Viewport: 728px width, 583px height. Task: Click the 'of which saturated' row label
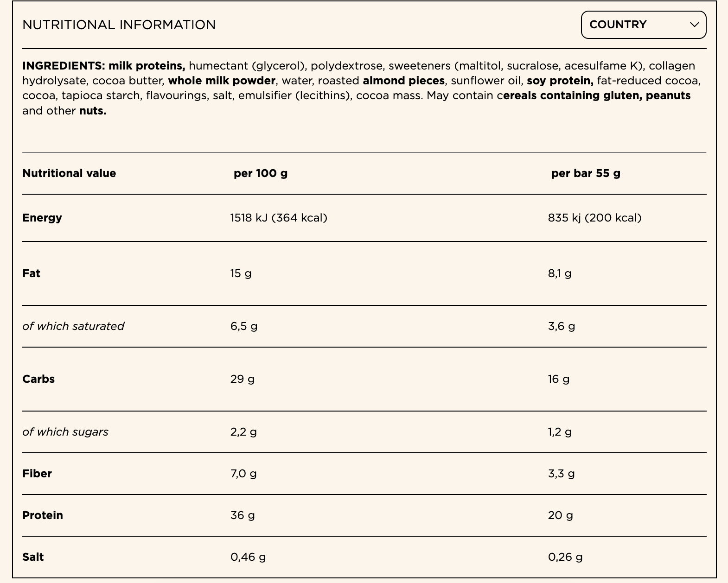point(73,326)
